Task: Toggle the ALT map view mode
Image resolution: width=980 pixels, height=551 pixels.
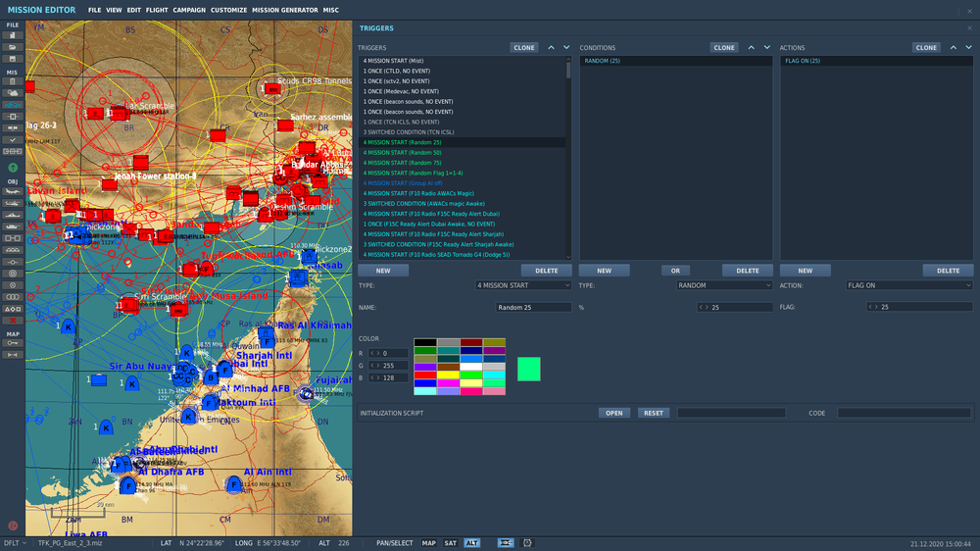Action: [x=472, y=542]
